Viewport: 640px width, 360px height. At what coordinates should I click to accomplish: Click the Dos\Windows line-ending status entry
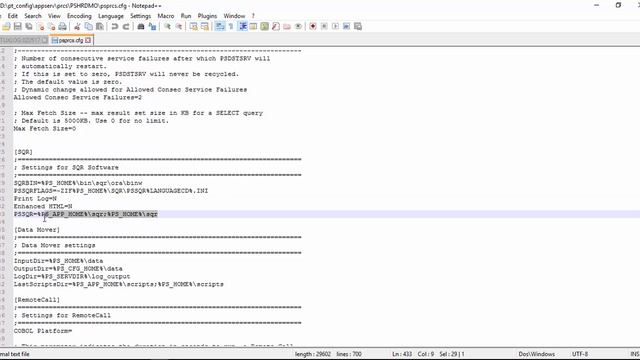[536, 354]
